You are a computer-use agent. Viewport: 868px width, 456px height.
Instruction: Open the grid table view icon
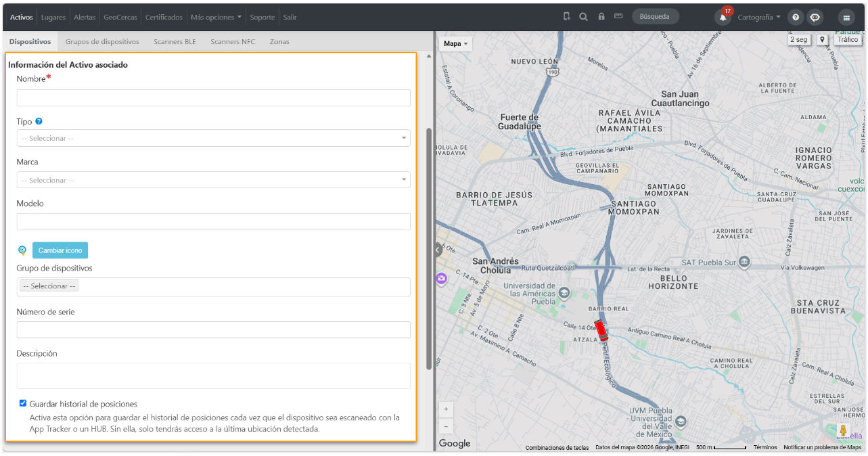click(846, 17)
